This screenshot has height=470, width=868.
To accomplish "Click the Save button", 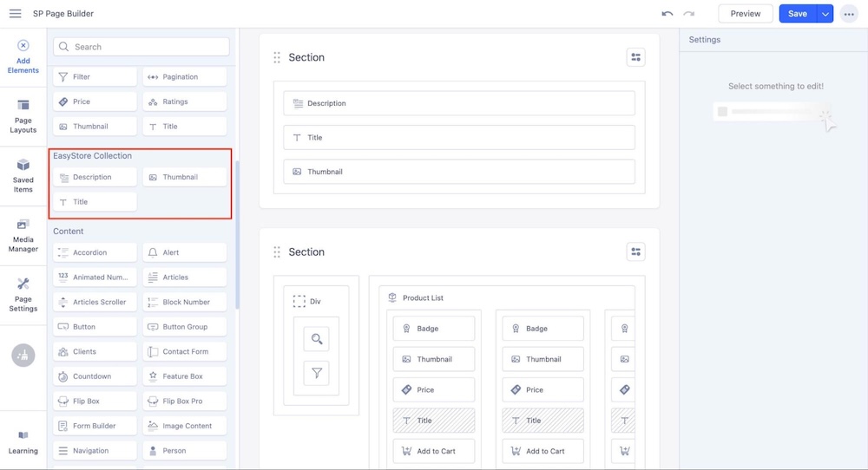I will (x=798, y=14).
